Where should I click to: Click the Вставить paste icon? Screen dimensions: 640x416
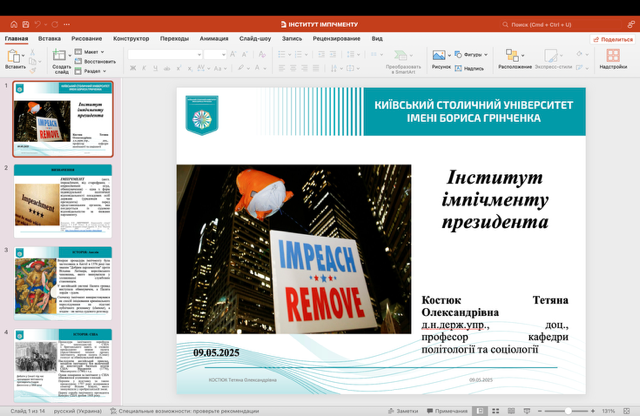tap(14, 56)
